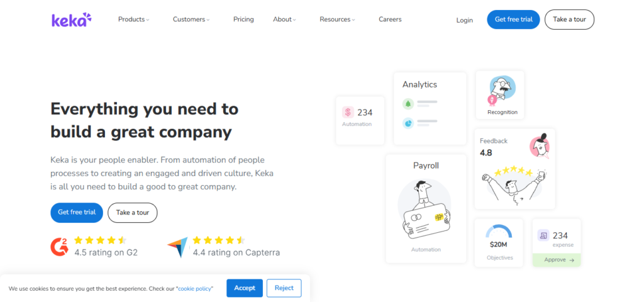Accept the cookie consent

[x=245, y=288]
